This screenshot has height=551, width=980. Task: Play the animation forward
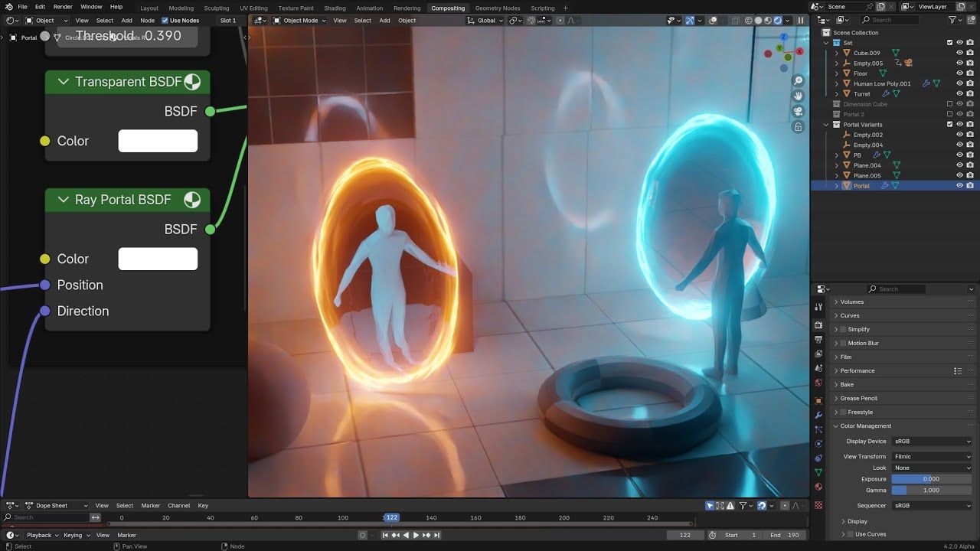coord(416,535)
